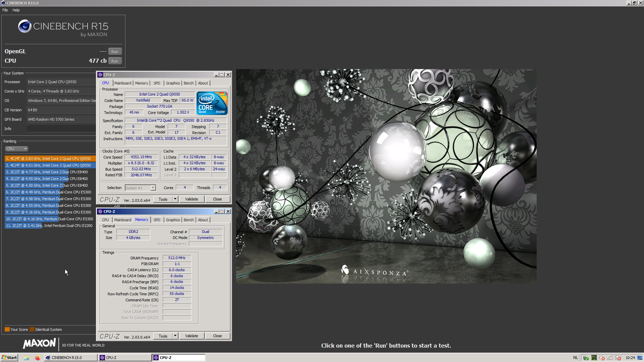Viewport: 644px width, 362px height.
Task: Open SPD tab in lower CPU-Z window
Action: (157, 220)
